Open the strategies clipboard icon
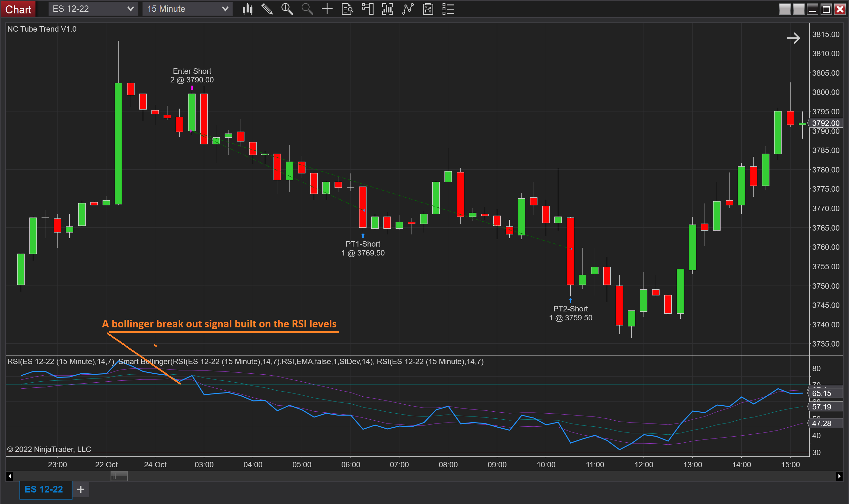Viewport: 849px width, 504px height. pyautogui.click(x=428, y=9)
